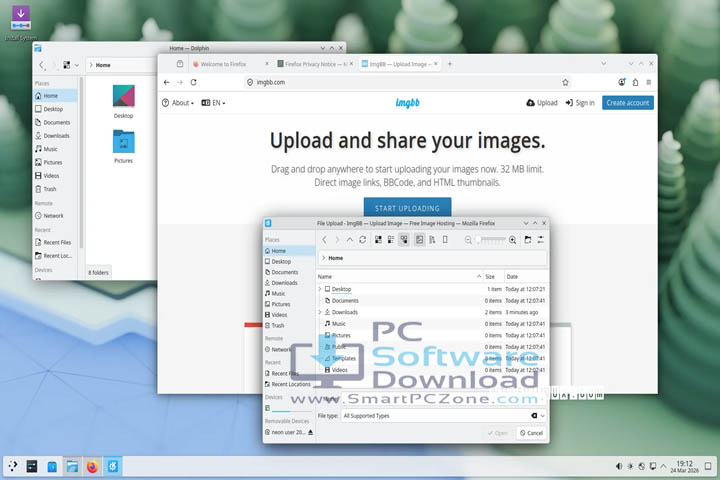720x480 pixels.
Task: Click Upload link in imgbb header
Action: (542, 103)
